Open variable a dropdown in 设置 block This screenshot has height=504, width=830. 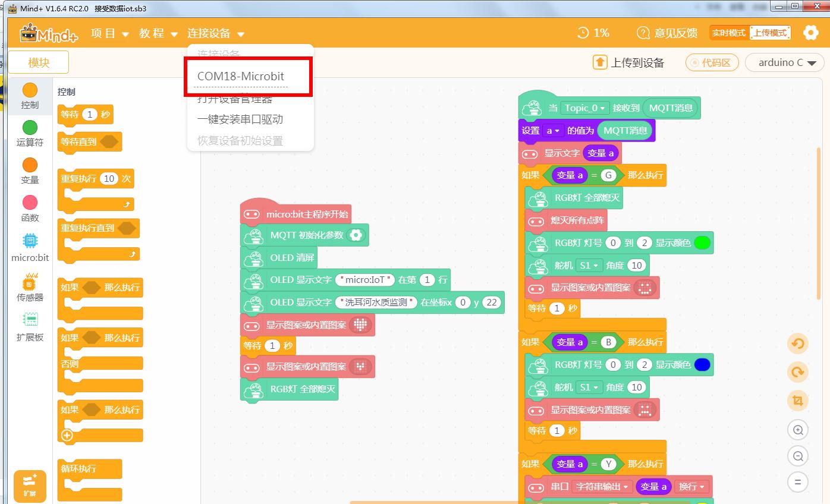(552, 130)
